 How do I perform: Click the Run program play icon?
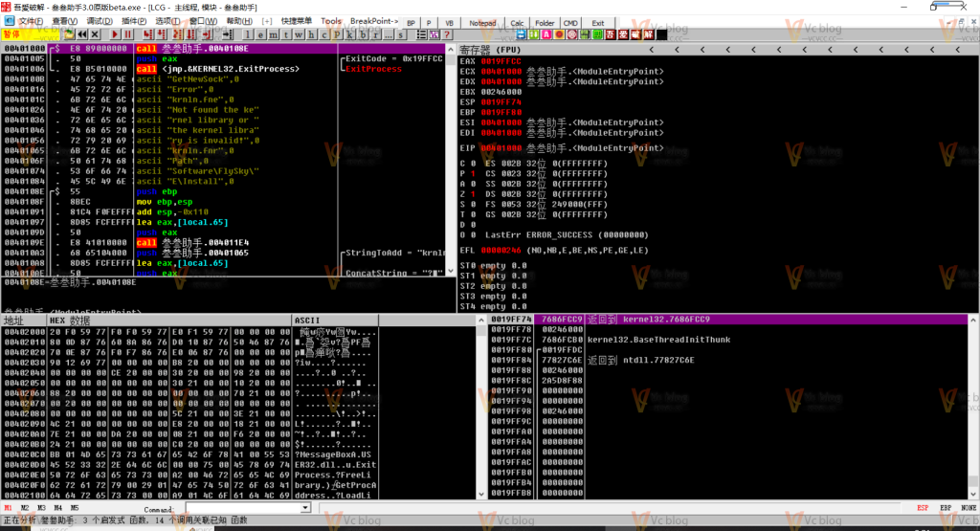pyautogui.click(x=115, y=34)
